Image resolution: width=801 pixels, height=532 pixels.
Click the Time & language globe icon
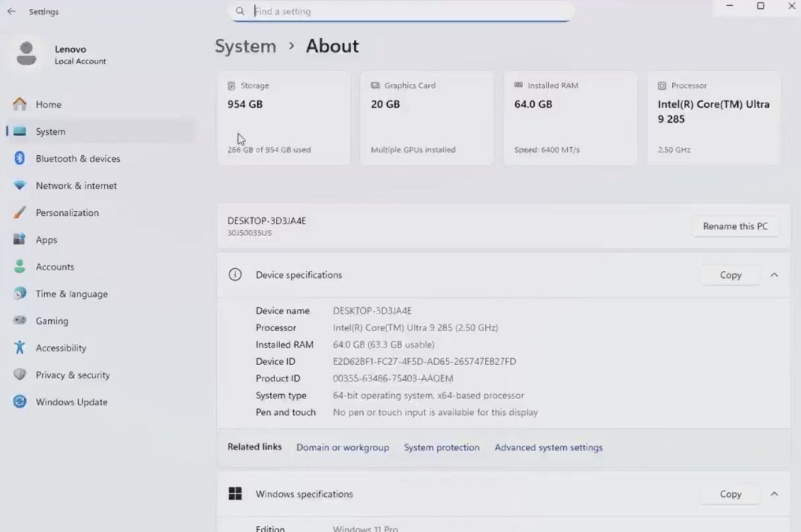coord(19,294)
